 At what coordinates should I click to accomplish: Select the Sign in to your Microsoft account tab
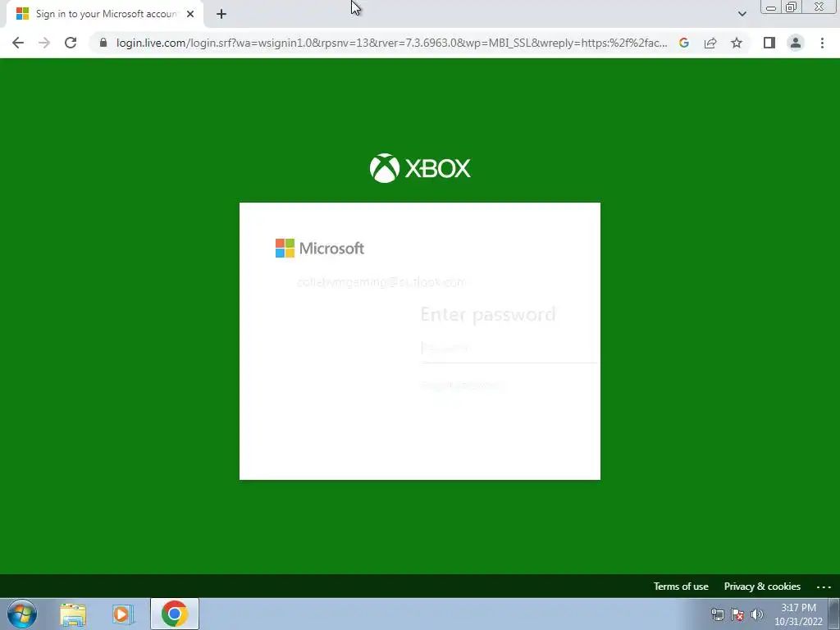(x=106, y=14)
